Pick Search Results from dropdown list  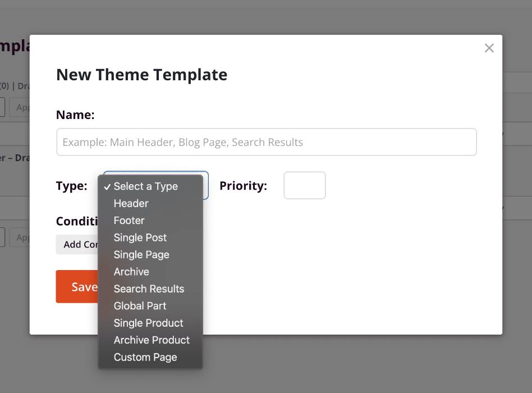[149, 289]
